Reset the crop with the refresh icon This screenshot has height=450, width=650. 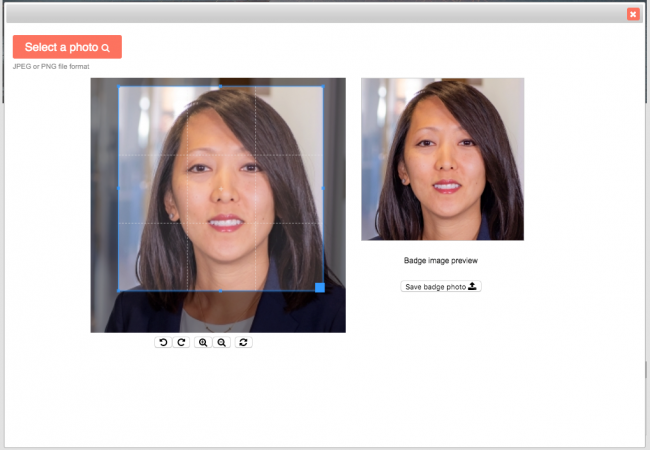click(x=244, y=342)
